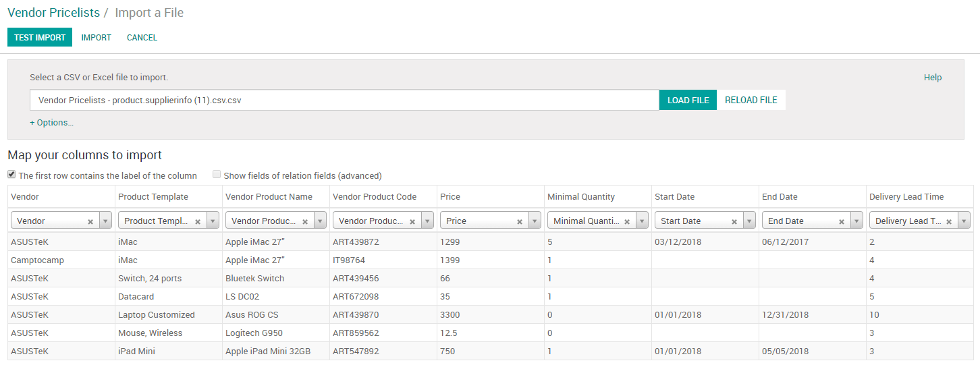Cancel the file import
The image size is (980, 367).
[x=142, y=38]
